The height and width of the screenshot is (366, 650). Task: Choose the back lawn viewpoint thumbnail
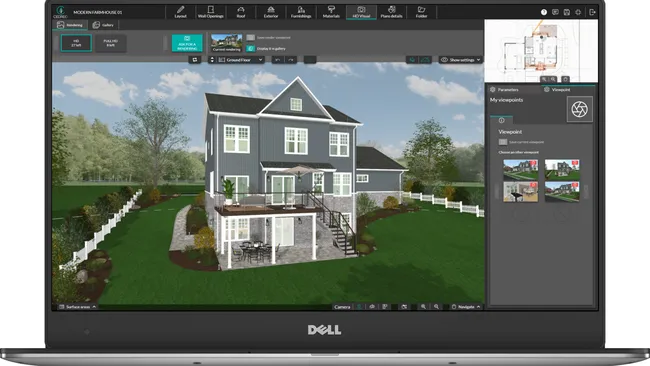point(562,170)
